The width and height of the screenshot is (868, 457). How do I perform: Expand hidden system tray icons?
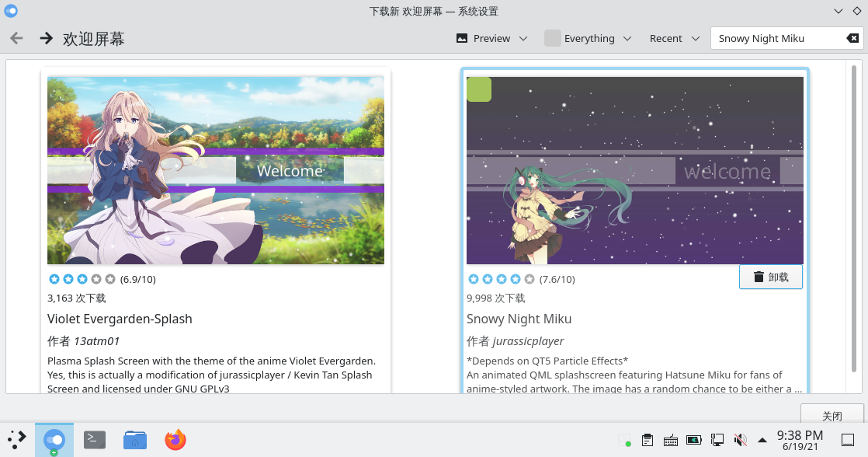click(x=762, y=441)
